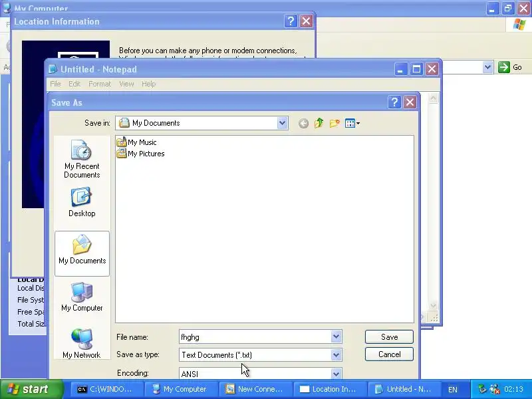Minimize the Notepad window
This screenshot has width=532, height=399.
point(401,69)
